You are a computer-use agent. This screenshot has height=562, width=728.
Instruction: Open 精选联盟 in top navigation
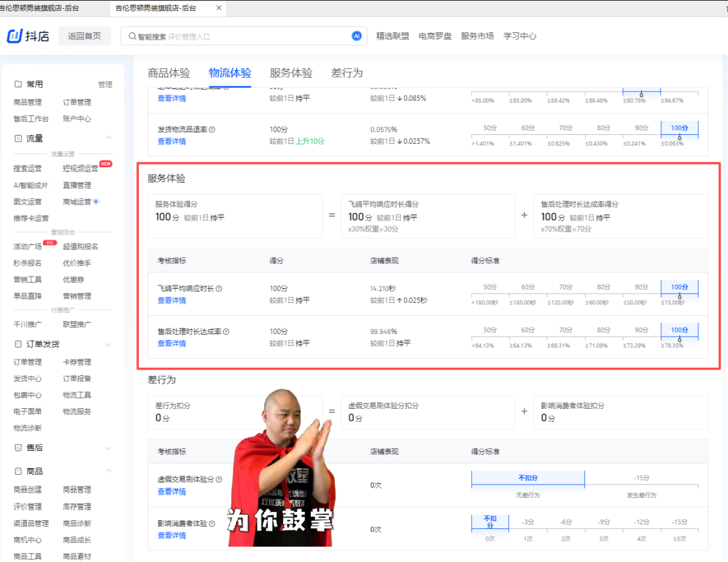[392, 36]
